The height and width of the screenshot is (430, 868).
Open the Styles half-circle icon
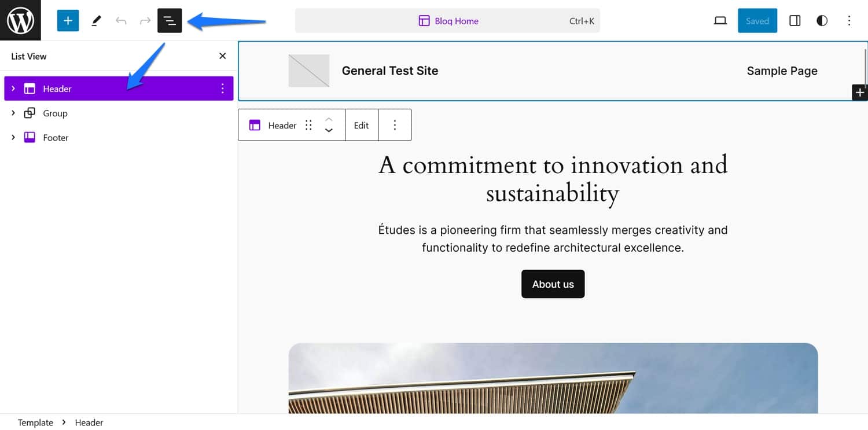click(x=822, y=21)
